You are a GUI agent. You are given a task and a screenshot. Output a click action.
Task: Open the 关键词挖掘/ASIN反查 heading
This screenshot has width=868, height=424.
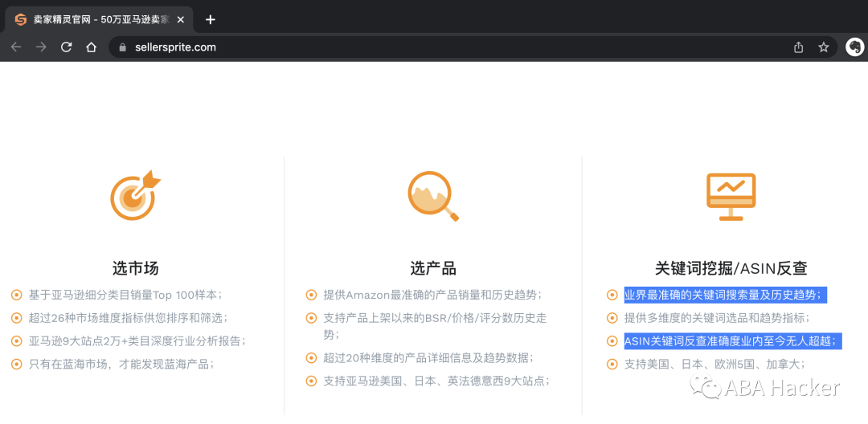tap(731, 269)
